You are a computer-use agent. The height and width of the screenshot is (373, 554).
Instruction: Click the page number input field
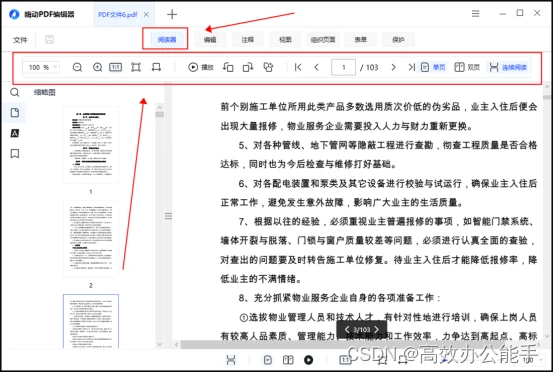coord(343,67)
